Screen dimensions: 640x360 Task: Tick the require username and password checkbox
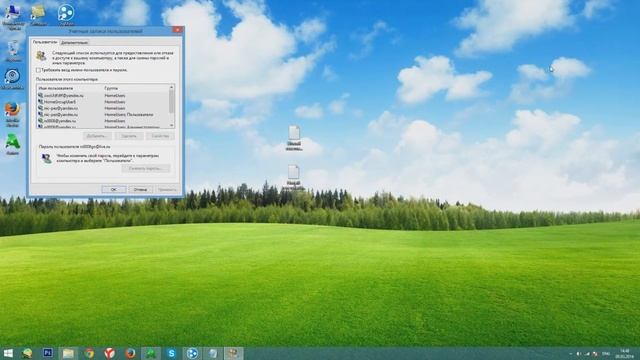(x=39, y=70)
